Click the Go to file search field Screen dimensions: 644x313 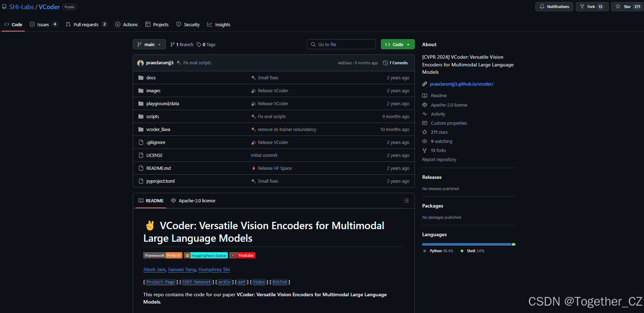[x=341, y=44]
